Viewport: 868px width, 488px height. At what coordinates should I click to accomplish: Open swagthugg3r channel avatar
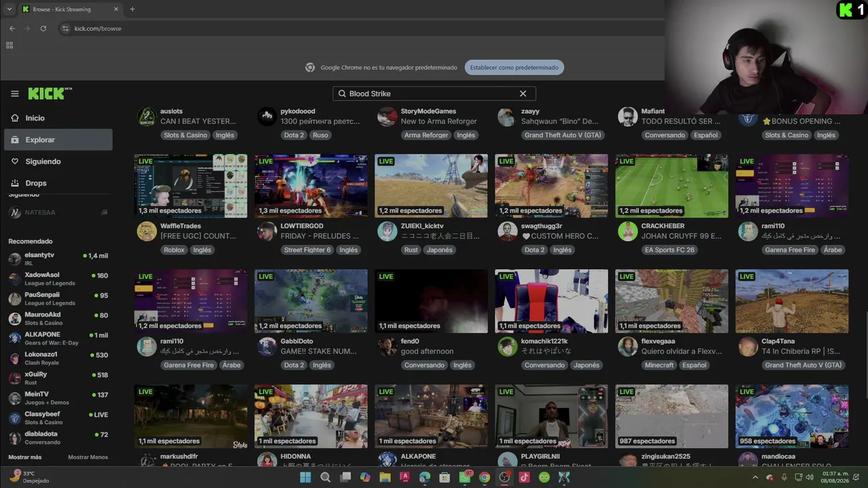click(507, 231)
